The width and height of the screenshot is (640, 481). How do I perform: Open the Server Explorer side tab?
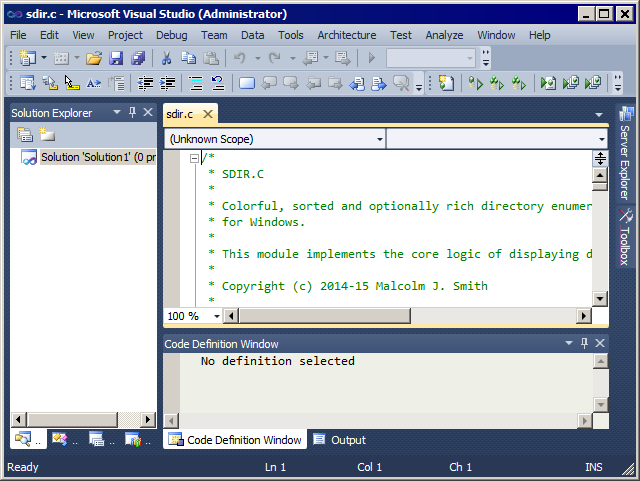(x=625, y=154)
